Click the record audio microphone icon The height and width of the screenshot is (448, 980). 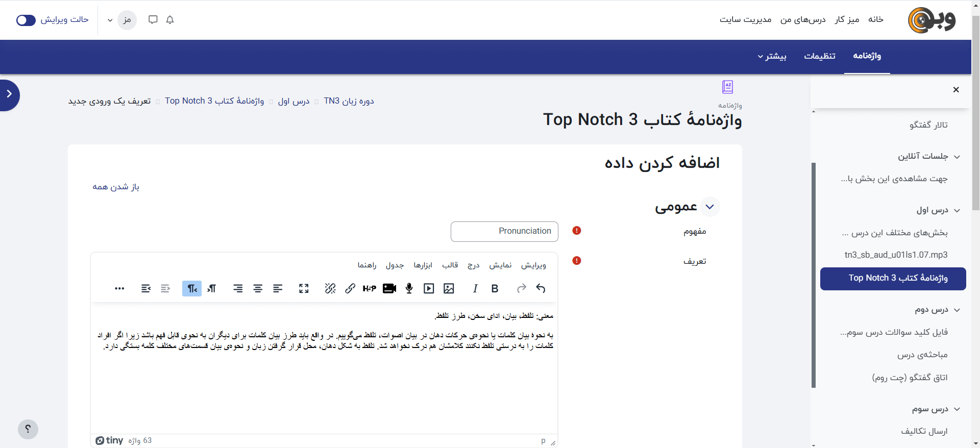409,289
